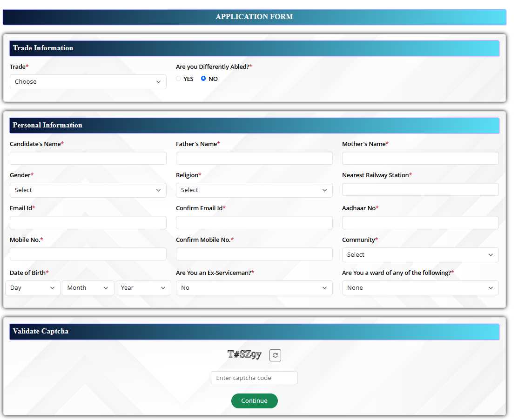The image size is (518, 420).
Task: Open the ward of following dropdown
Action: [420, 288]
